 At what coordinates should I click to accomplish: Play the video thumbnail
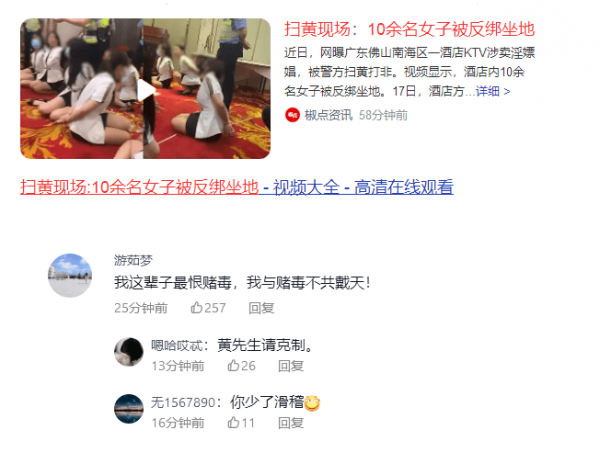pyautogui.click(x=145, y=89)
